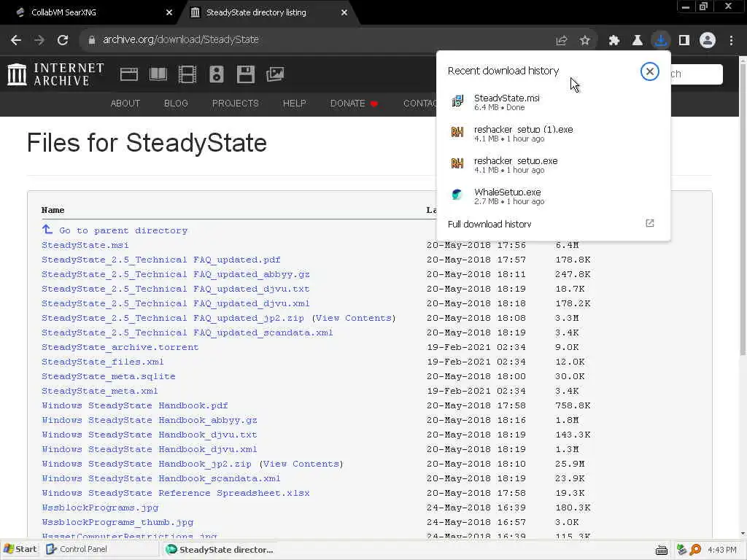Open the Extensions puzzle icon
This screenshot has width=747, height=560.
[614, 41]
